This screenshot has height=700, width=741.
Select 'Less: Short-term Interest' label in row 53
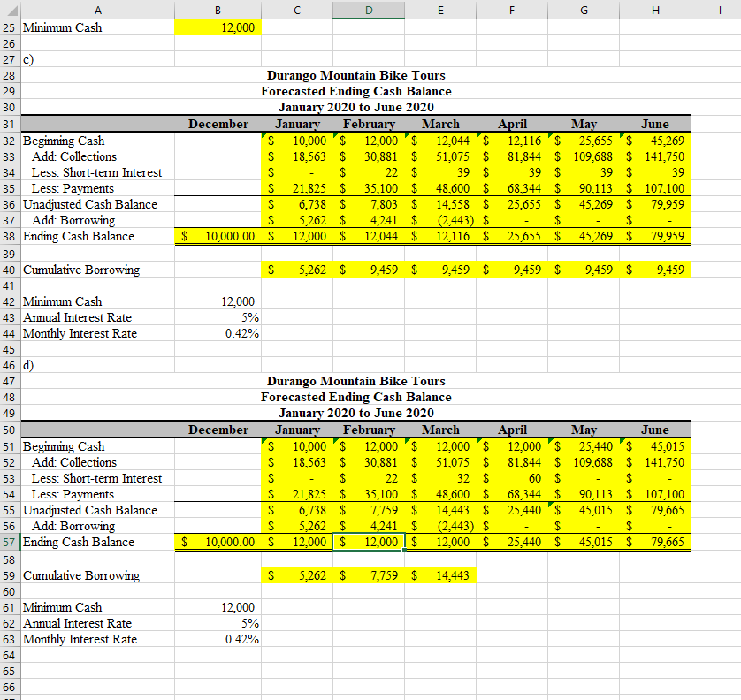tap(97, 478)
